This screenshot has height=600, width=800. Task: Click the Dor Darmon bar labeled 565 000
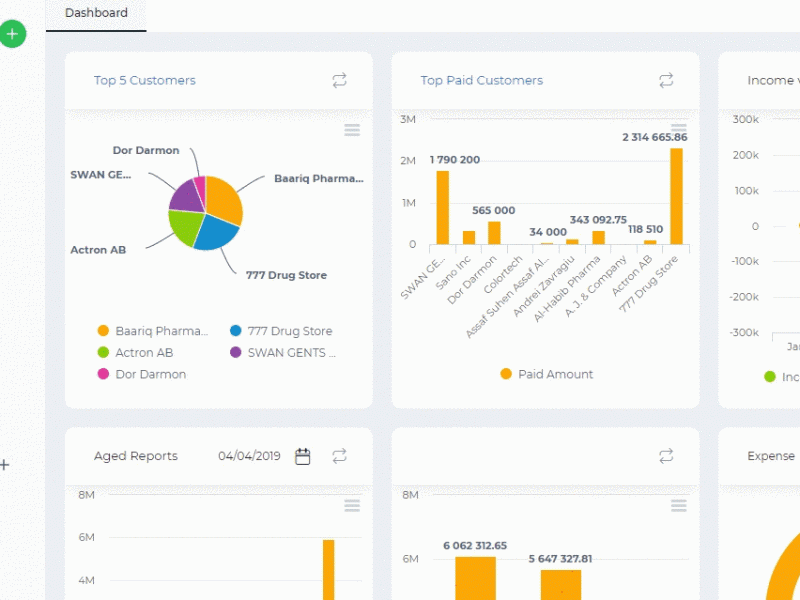(494, 233)
